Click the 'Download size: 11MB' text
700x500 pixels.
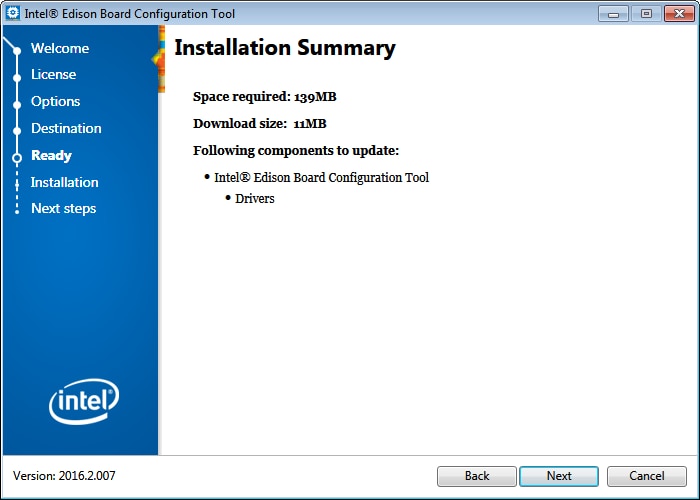tap(259, 124)
